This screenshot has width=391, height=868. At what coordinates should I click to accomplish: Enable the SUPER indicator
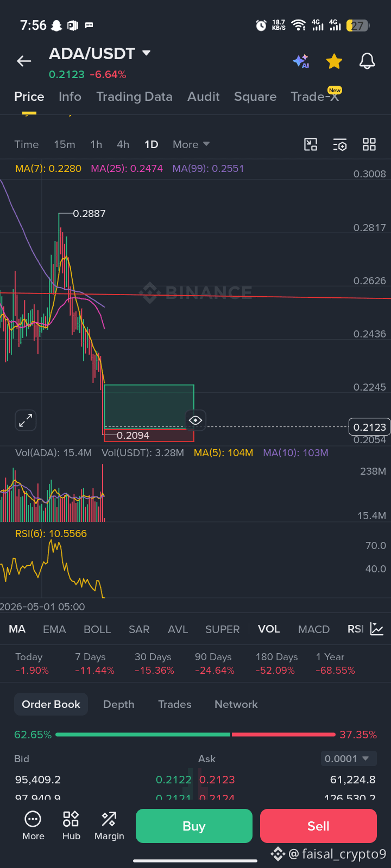point(222,629)
